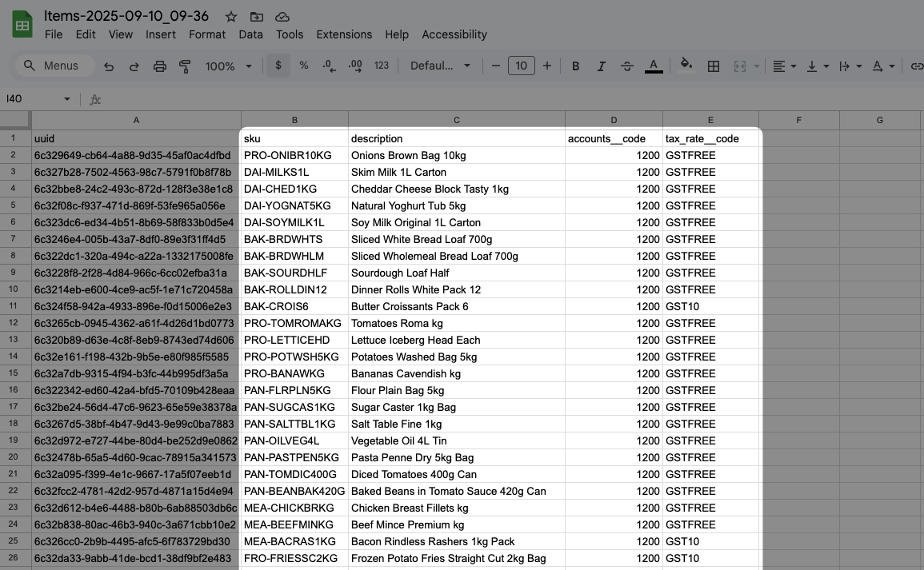Select the Paint format tool
Viewport: 924px width, 570px height.
click(x=185, y=66)
